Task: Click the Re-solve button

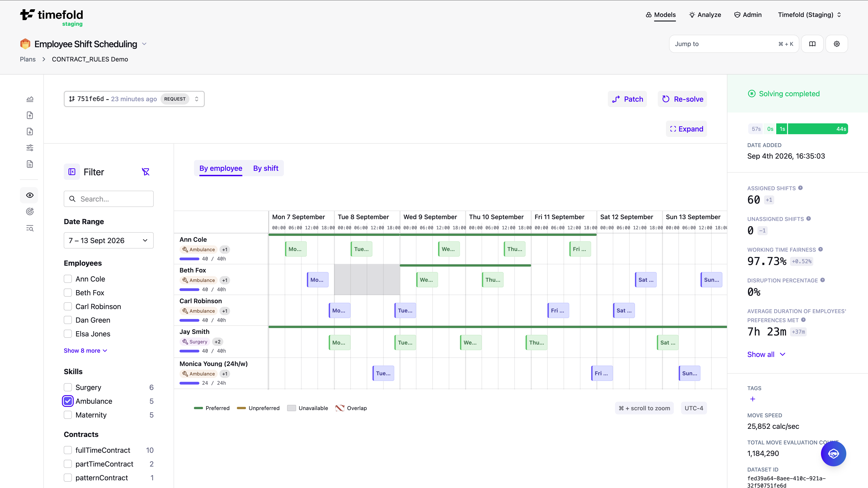Action: click(x=682, y=99)
